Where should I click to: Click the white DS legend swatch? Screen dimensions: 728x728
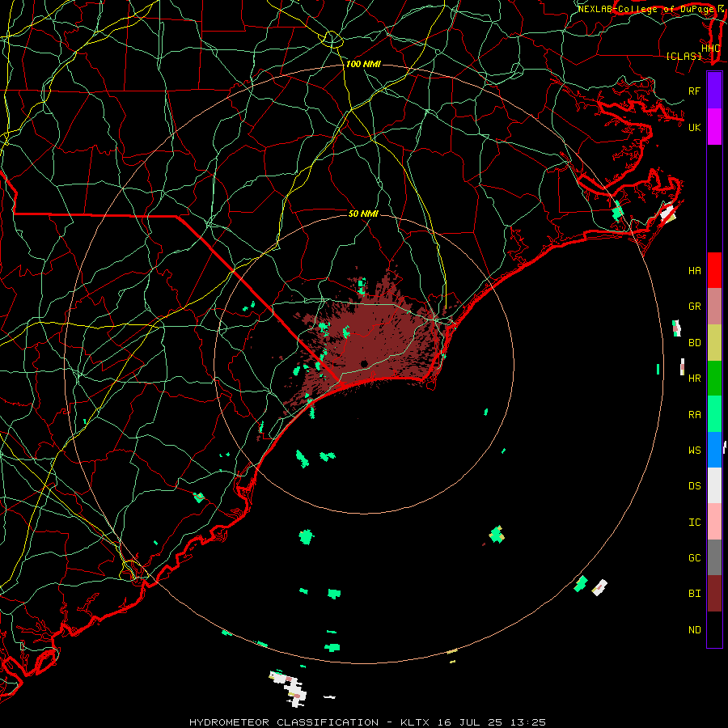714,485
